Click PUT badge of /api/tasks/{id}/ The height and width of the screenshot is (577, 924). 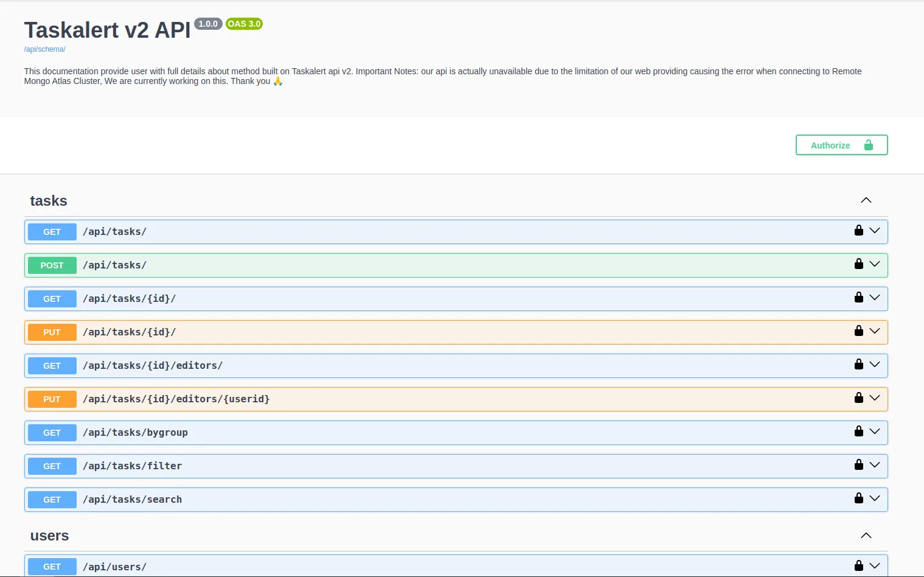click(52, 332)
